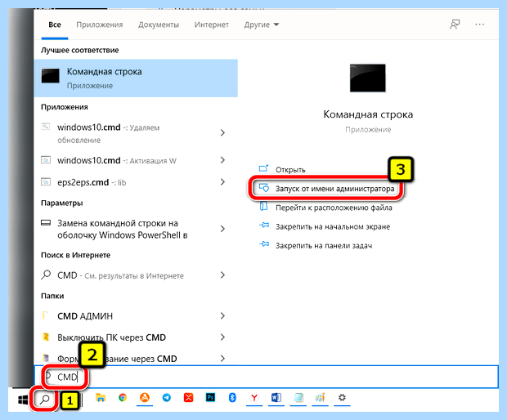Viewport: 507px width, 420px height.
Task: Open Yandex Browser from the taskbar
Action: [254, 398]
